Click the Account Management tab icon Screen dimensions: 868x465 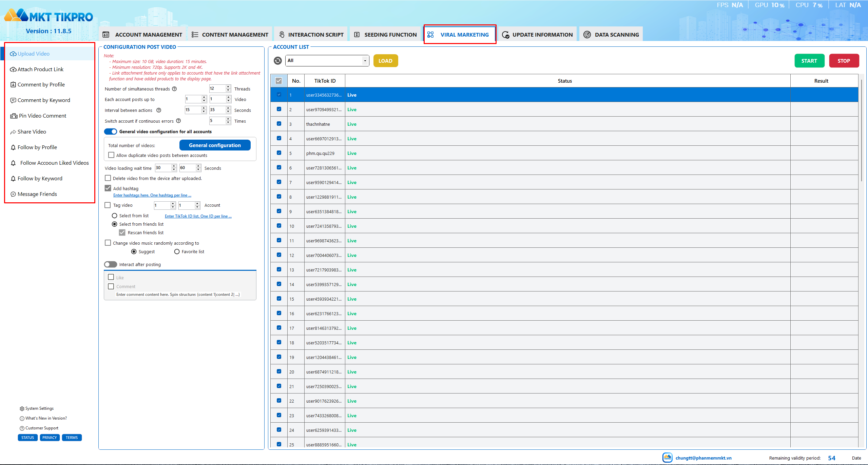[106, 35]
